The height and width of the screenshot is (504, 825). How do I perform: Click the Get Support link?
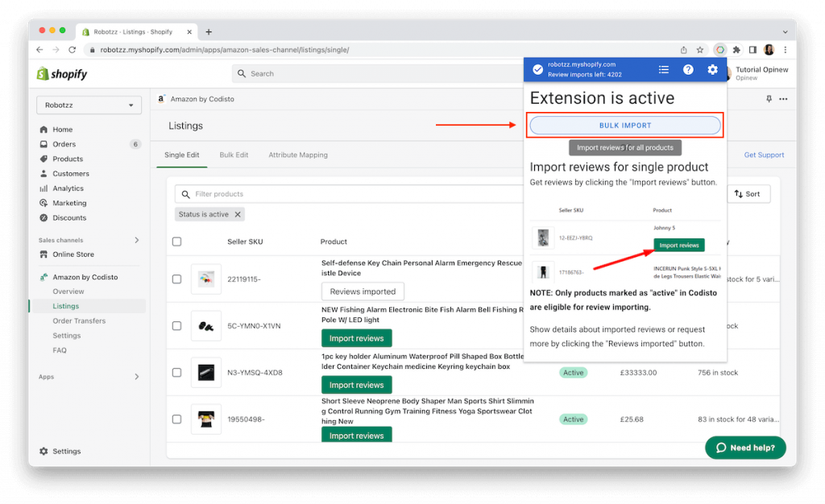click(x=764, y=155)
